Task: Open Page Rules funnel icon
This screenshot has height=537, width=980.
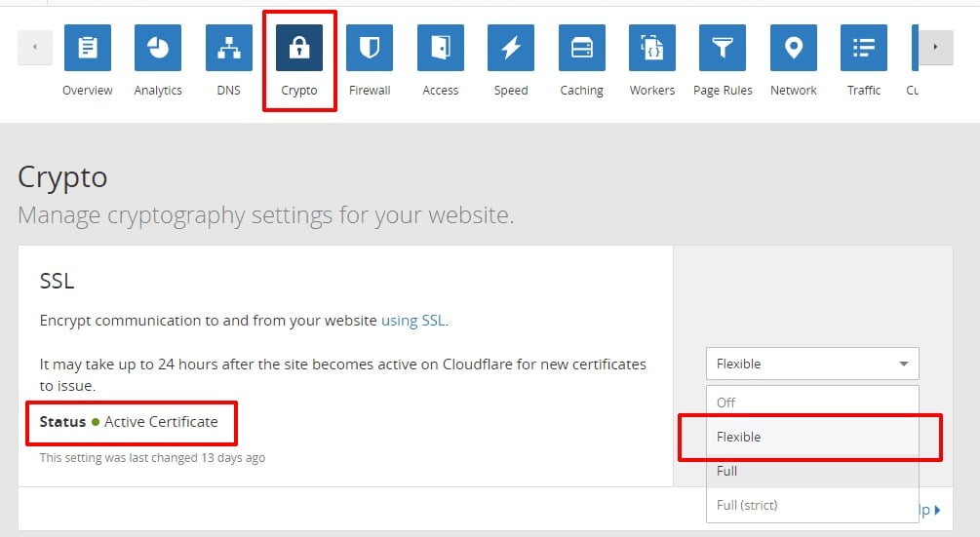Action: [723, 49]
